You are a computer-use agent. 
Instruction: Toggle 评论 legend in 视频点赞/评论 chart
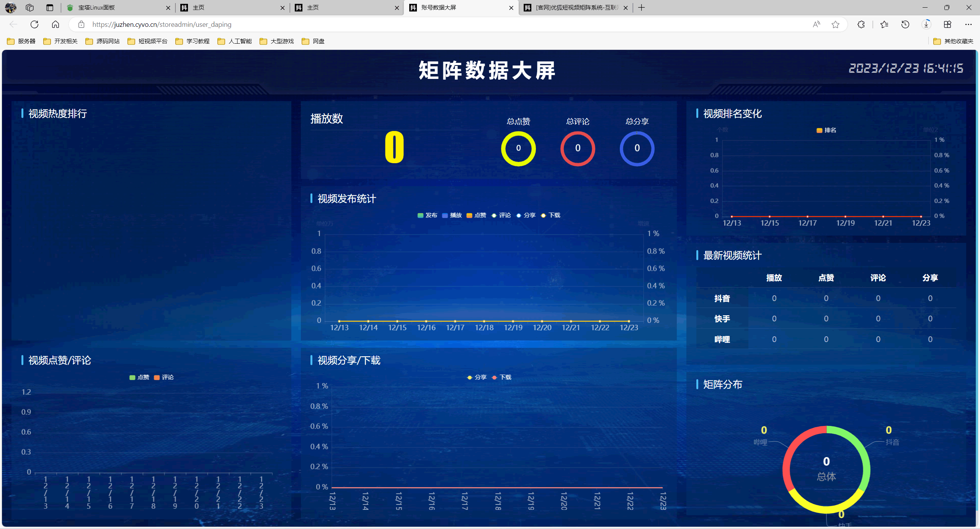pos(163,377)
